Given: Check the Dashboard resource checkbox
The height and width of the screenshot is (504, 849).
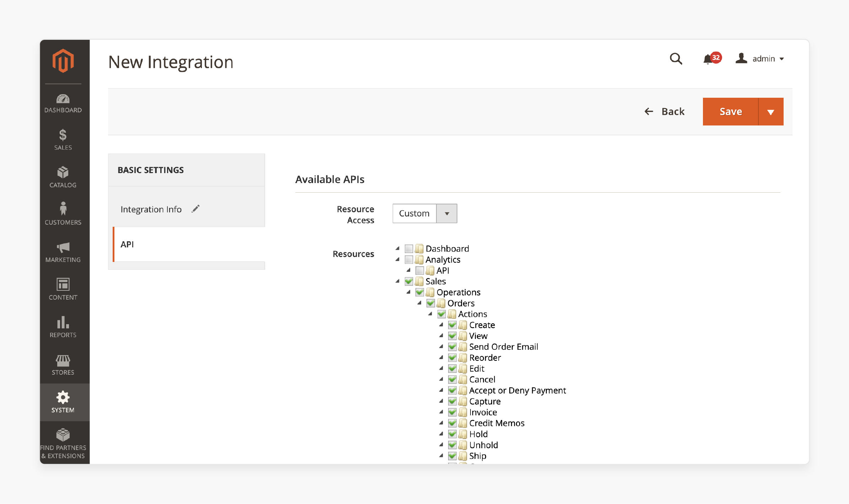Looking at the screenshot, I should click(409, 248).
